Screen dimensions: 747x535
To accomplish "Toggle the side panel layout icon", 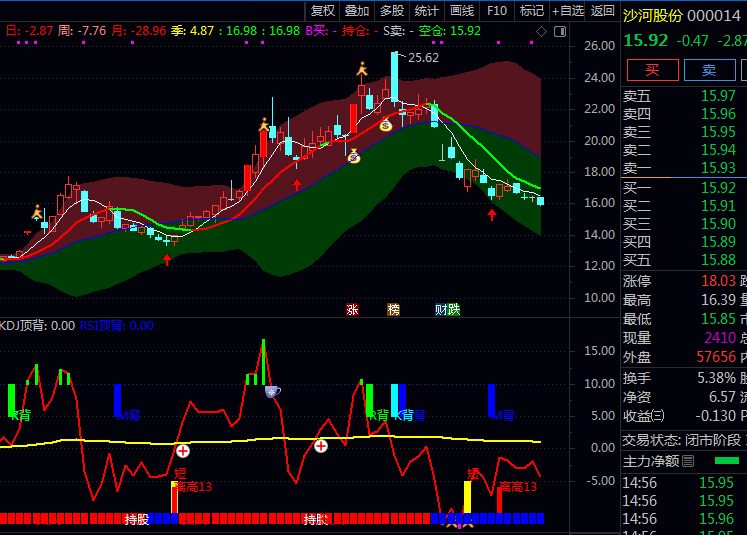I will coord(560,31).
